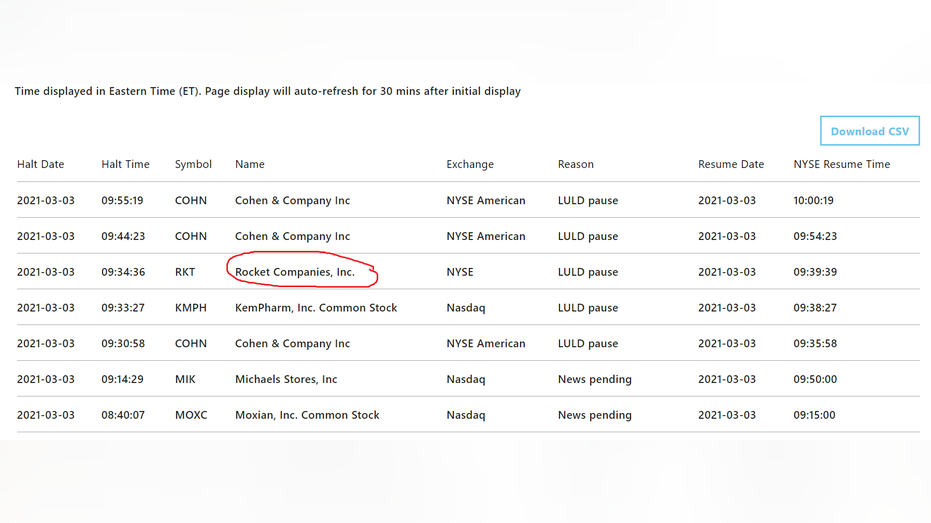This screenshot has width=931, height=523.
Task: Select the Name column header
Action: pos(249,164)
